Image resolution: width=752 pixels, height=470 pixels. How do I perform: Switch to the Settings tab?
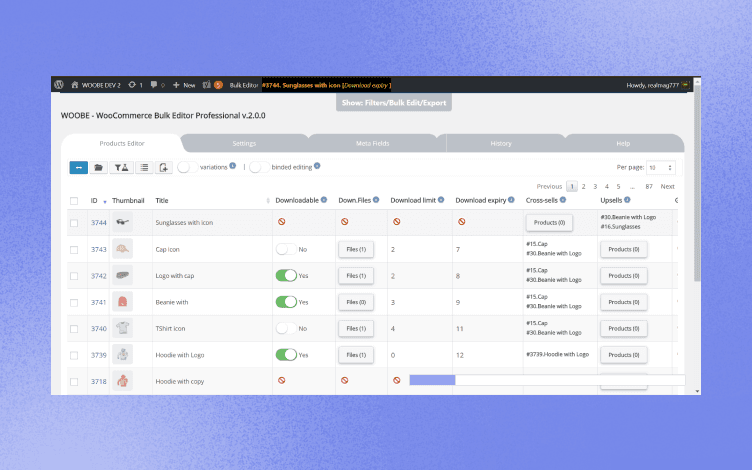244,143
